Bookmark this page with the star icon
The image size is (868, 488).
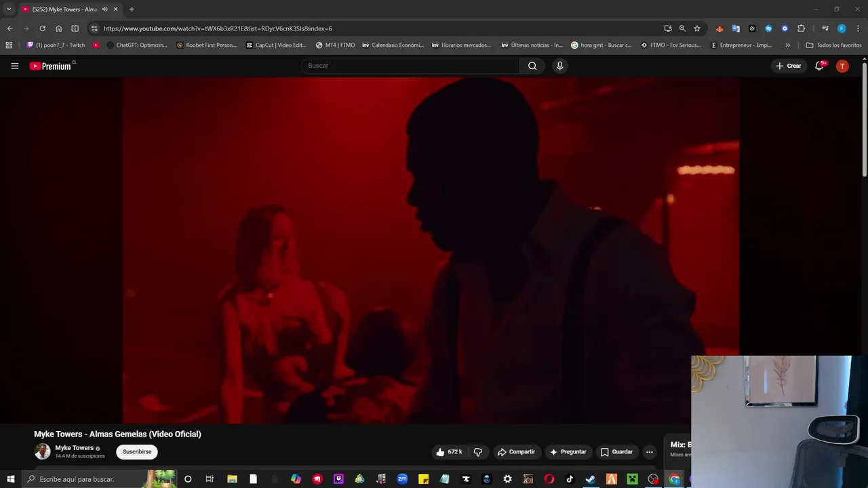pyautogui.click(x=697, y=28)
